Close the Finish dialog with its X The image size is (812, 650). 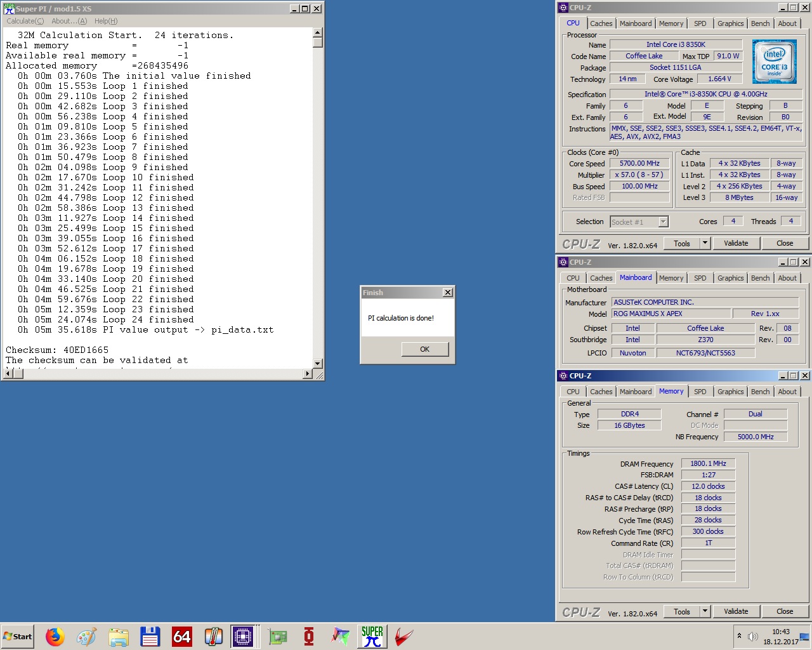448,293
